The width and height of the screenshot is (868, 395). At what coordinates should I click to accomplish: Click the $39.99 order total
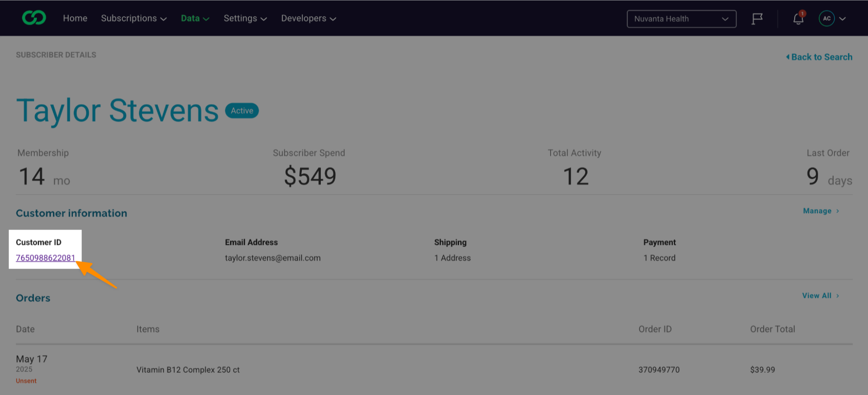pyautogui.click(x=762, y=370)
